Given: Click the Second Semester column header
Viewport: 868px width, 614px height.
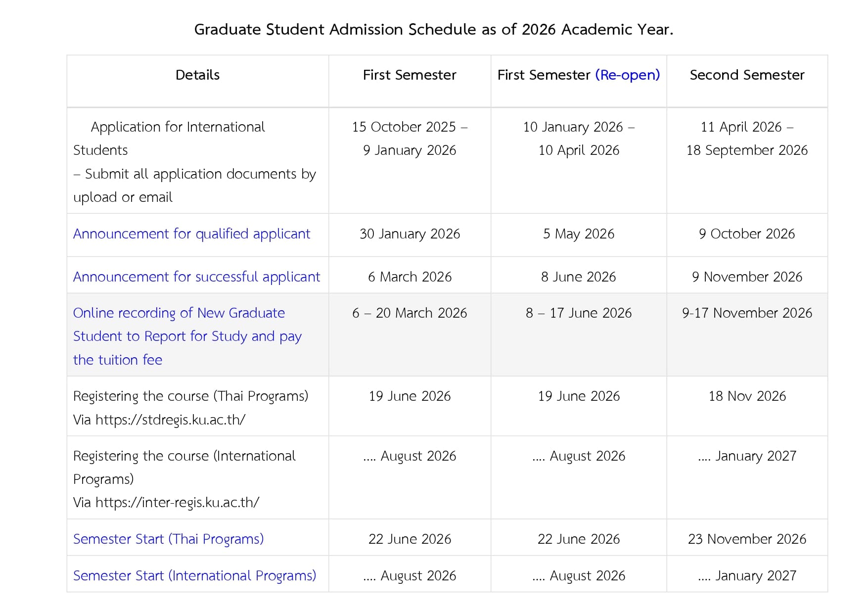Looking at the screenshot, I should point(747,75).
